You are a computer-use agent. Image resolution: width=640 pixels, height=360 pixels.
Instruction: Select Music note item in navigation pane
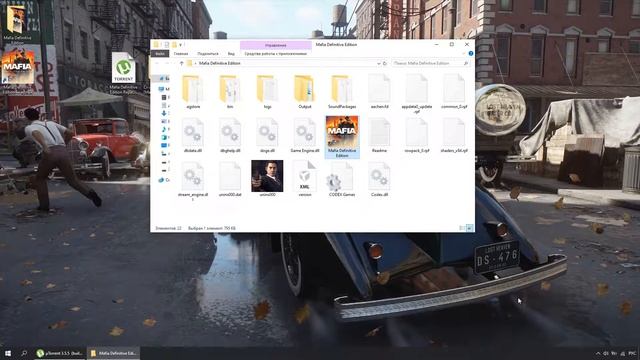(x=164, y=129)
